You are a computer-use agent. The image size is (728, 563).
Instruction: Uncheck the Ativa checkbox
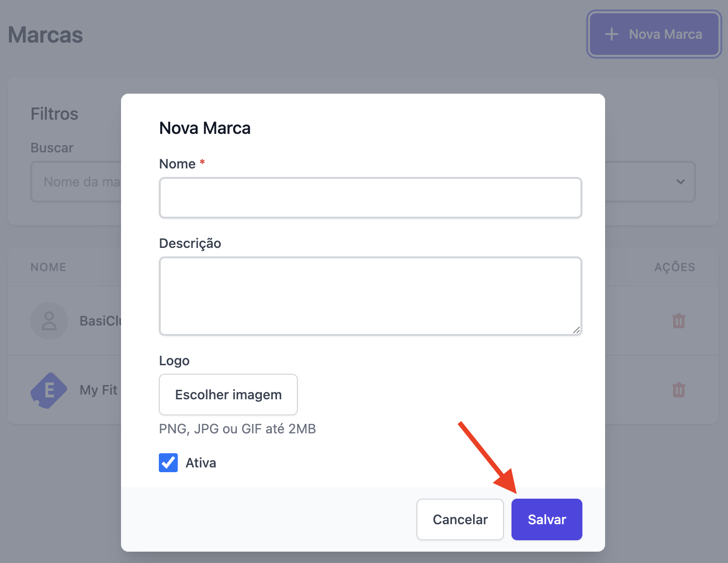[x=168, y=463]
